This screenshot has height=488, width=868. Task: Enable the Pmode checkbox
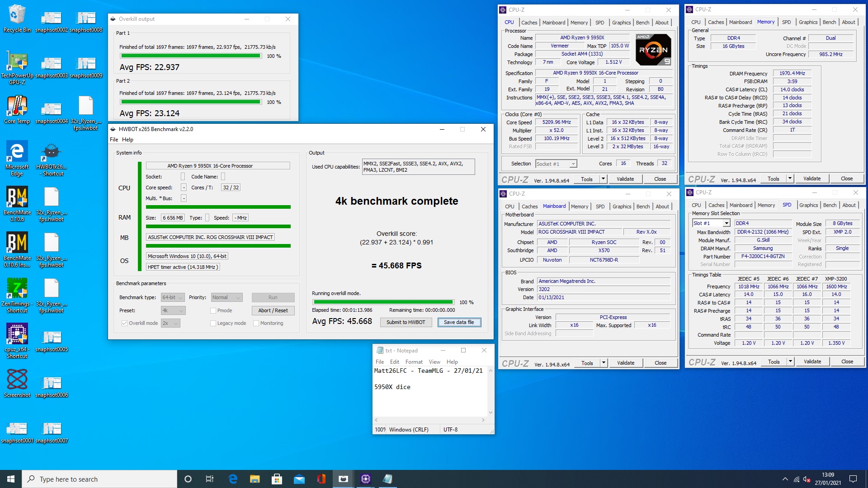(x=213, y=310)
